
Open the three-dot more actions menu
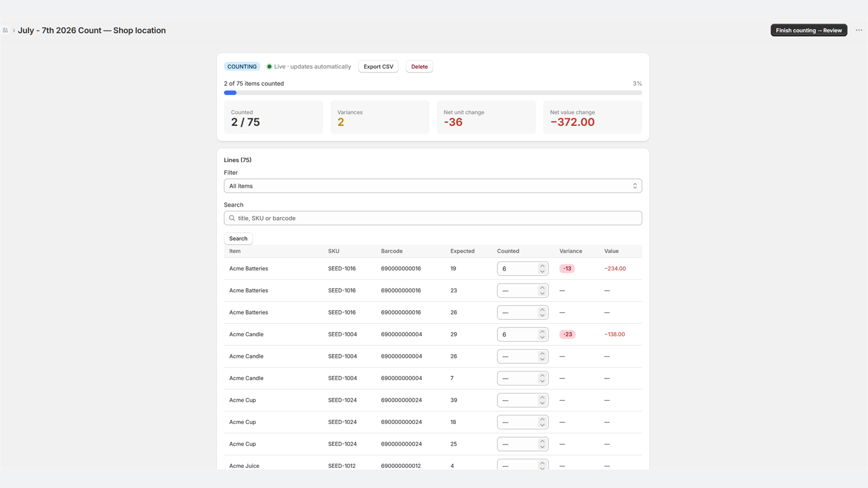coord(859,30)
